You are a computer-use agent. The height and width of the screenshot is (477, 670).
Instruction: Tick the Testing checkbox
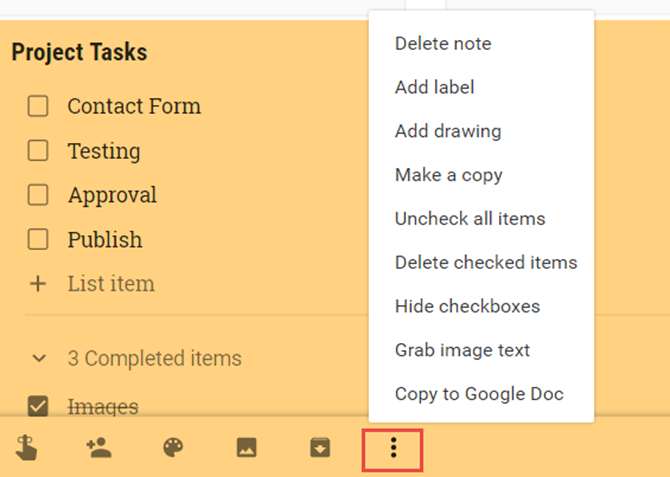pyautogui.click(x=38, y=151)
